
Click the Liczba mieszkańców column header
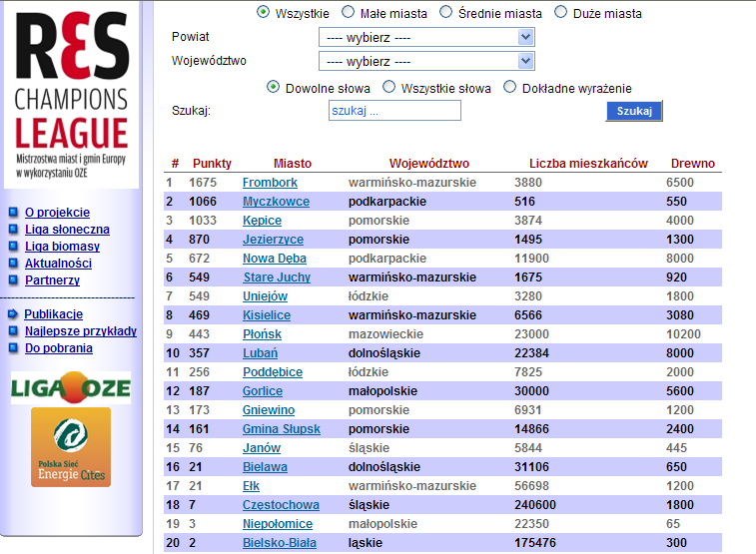tap(588, 164)
